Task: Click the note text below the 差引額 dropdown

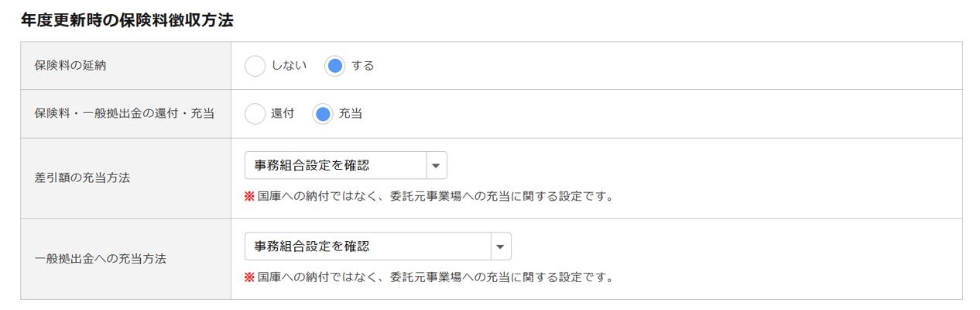Action: [435, 196]
